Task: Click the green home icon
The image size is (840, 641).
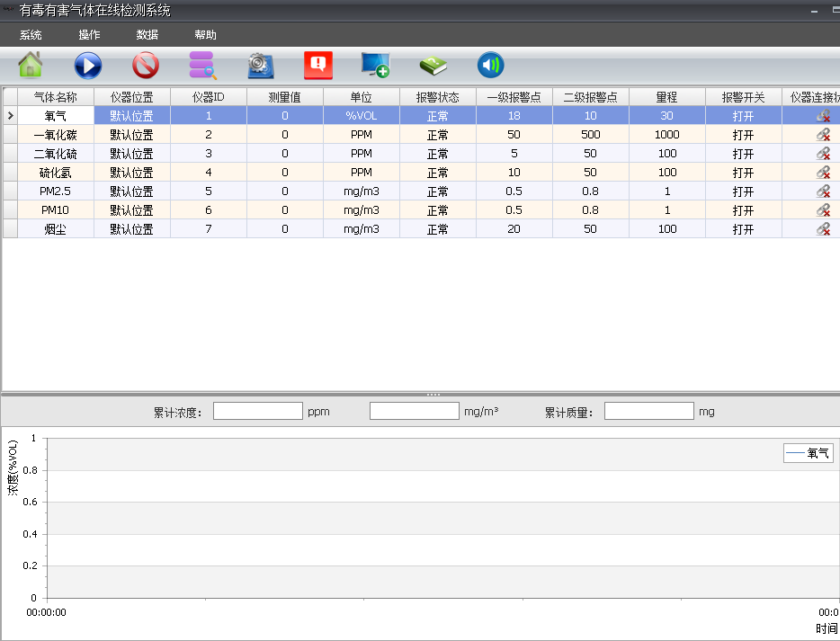Action: click(x=31, y=66)
